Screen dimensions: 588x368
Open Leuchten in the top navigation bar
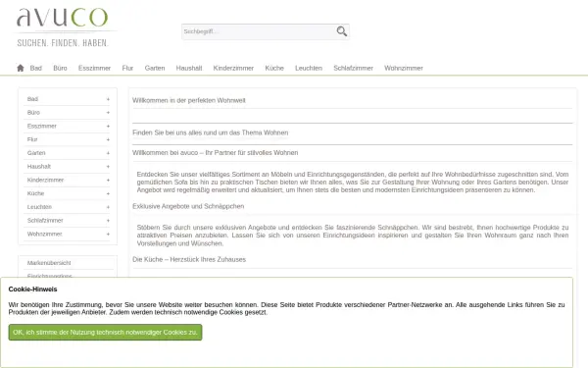[309, 68]
